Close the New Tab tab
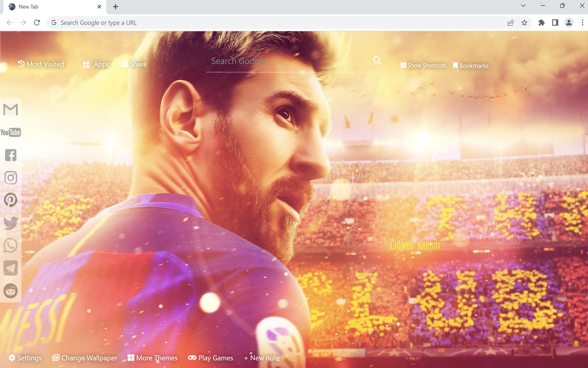This screenshot has width=588, height=368. (x=99, y=7)
